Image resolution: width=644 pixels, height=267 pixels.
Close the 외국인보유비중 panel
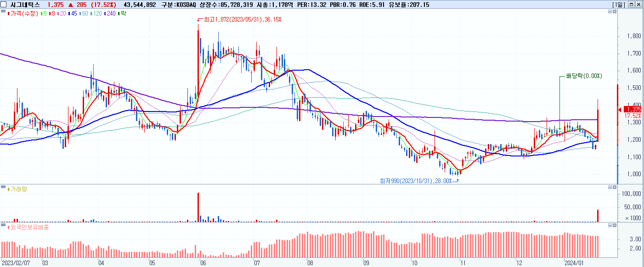click(x=615, y=225)
